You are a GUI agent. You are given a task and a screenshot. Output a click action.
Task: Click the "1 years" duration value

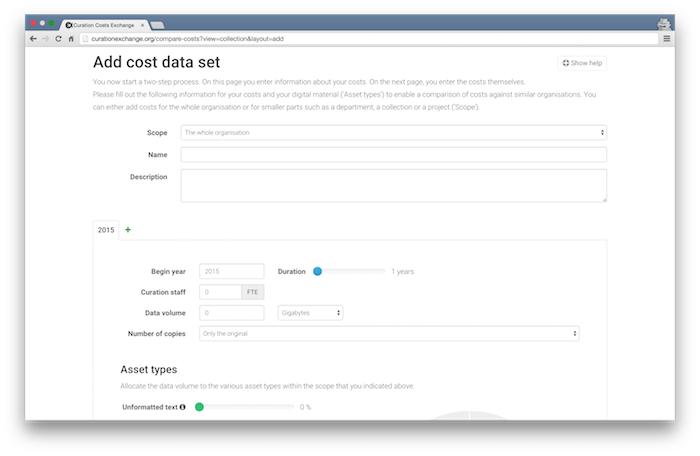403,272
